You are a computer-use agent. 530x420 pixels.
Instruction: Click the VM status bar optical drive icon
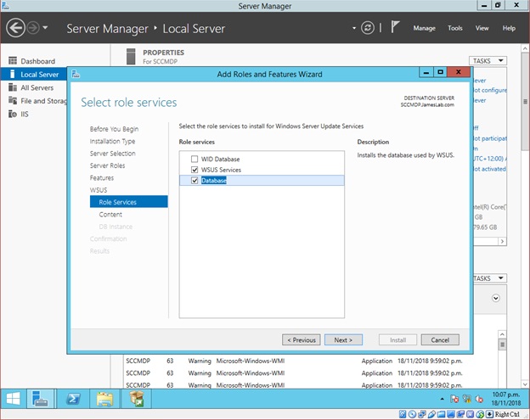412,414
